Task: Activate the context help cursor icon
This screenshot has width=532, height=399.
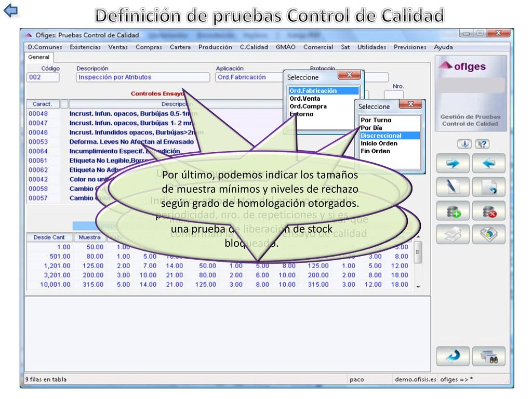Action: (482, 144)
